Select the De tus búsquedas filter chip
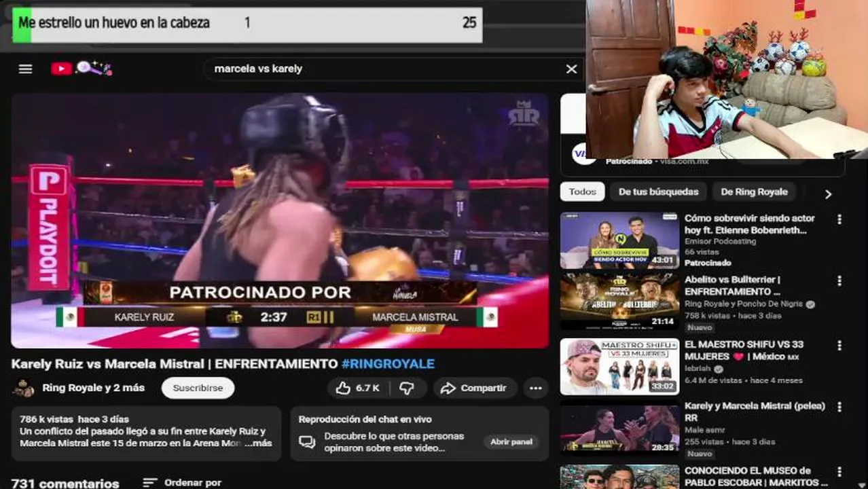Screen dimensions: 868x489 658,192
